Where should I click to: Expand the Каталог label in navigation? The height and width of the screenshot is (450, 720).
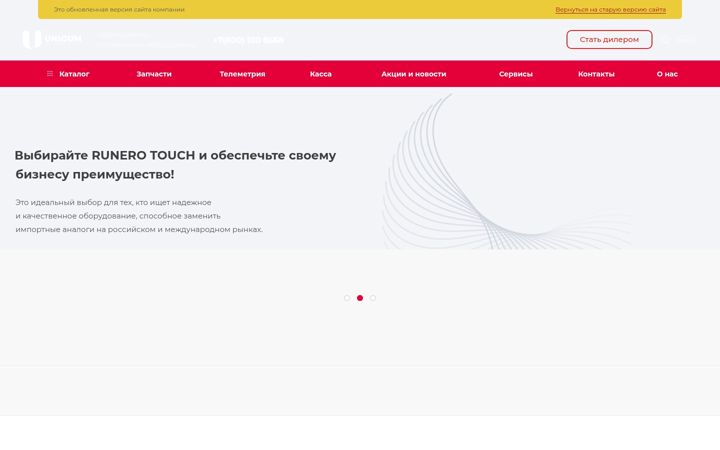[74, 74]
